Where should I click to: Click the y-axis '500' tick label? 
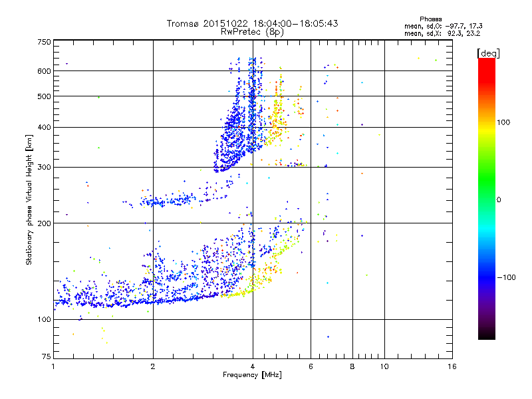click(44, 96)
